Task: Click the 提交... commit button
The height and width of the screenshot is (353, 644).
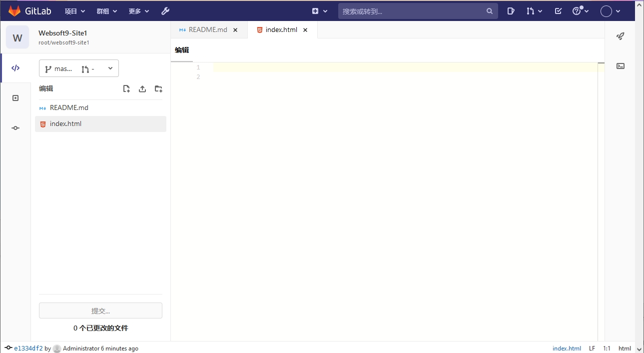Action: point(100,310)
